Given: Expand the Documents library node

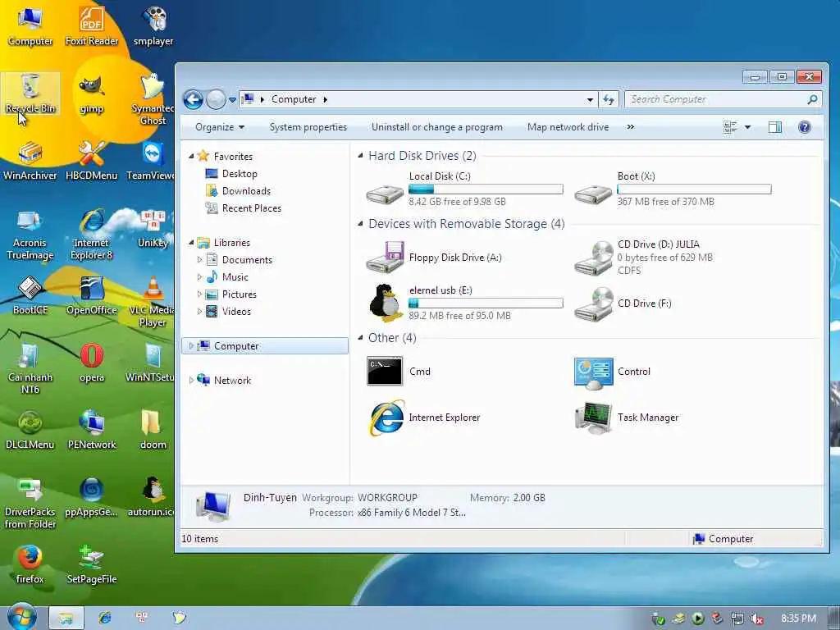Looking at the screenshot, I should 199,260.
